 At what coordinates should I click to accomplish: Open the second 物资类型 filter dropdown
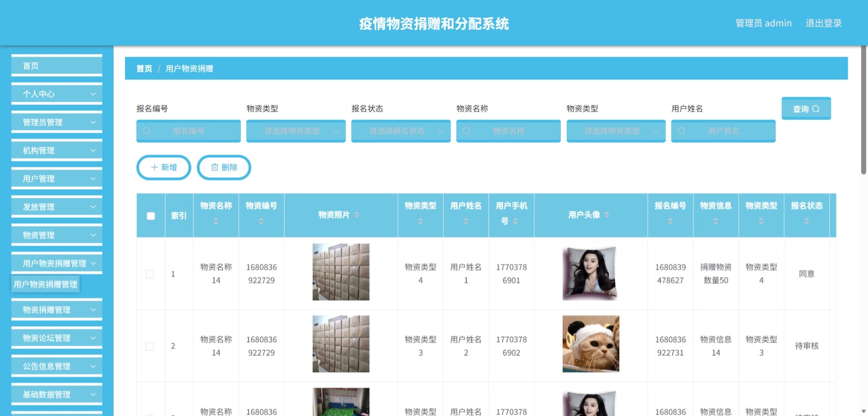tap(616, 131)
